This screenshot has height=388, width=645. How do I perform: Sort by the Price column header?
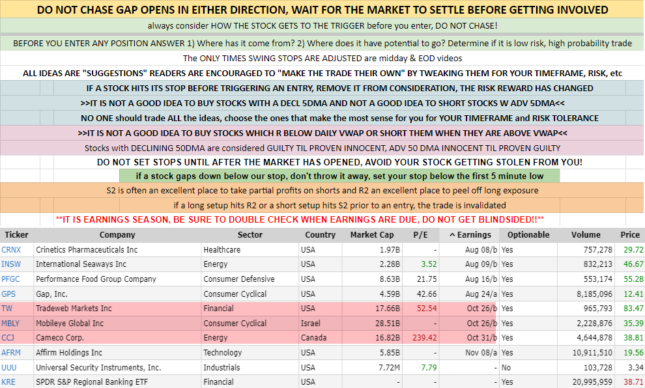tap(630, 235)
